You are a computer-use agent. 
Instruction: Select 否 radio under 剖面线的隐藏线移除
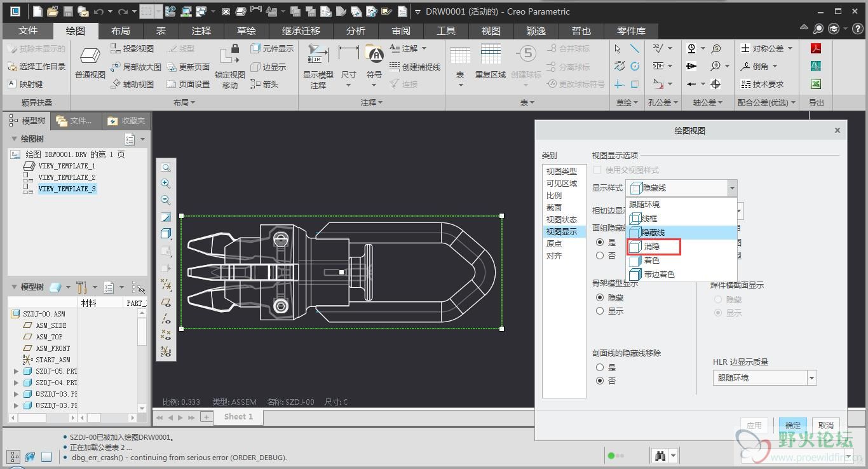(600, 381)
